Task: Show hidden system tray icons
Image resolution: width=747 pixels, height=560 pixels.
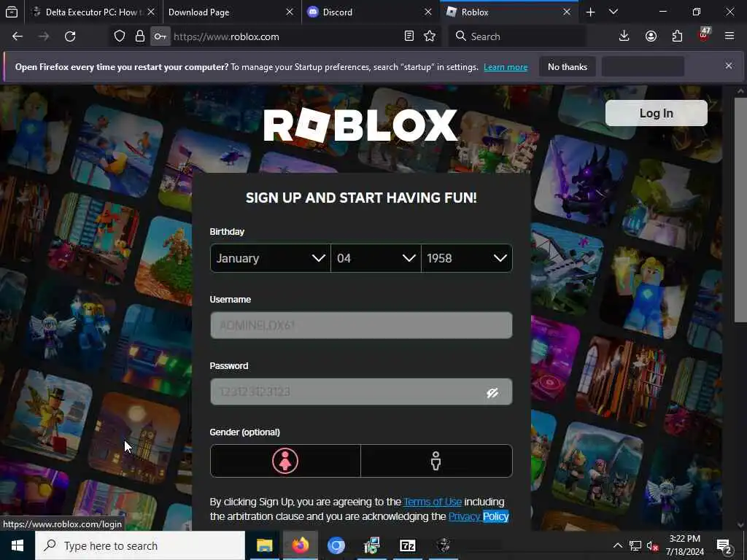Action: pyautogui.click(x=617, y=545)
